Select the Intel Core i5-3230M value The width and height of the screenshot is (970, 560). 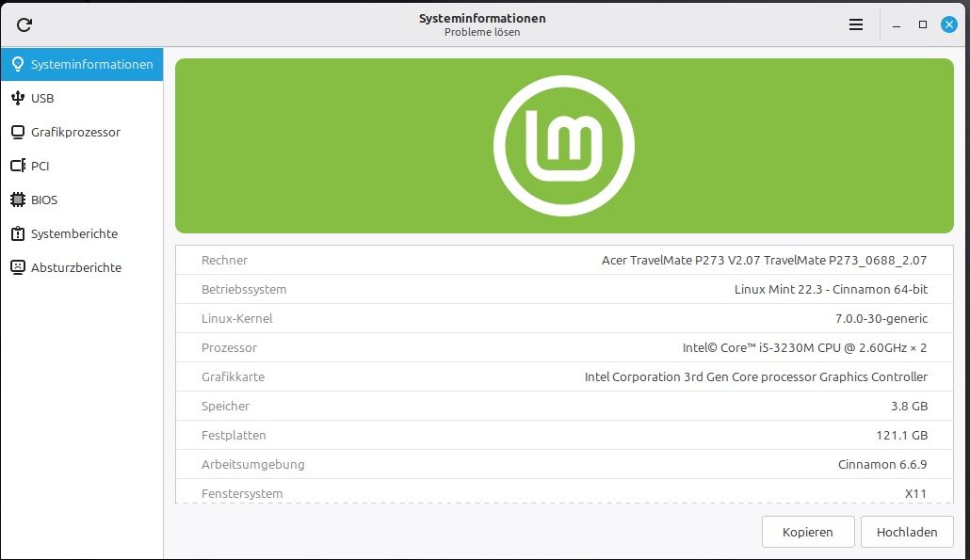pyautogui.click(x=805, y=347)
